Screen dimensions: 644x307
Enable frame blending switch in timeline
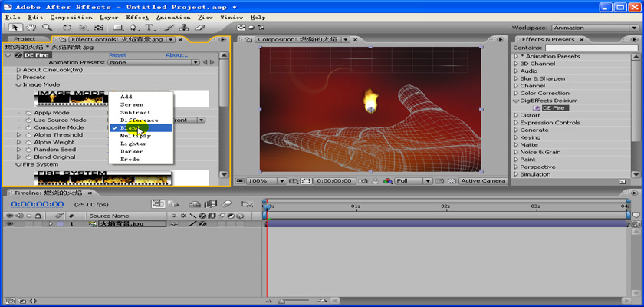[x=210, y=203]
